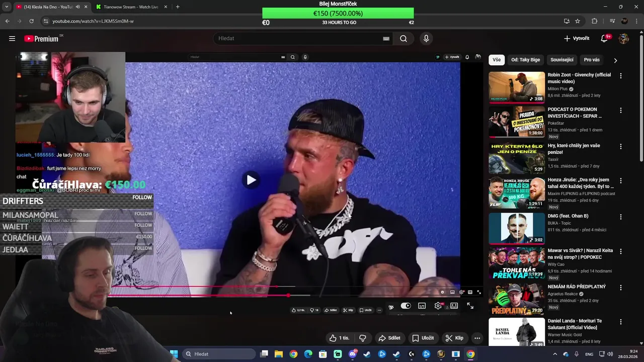Open options for the DMG (feat. Ohan B) video
The height and width of the screenshot is (362, 644).
pos(620,217)
